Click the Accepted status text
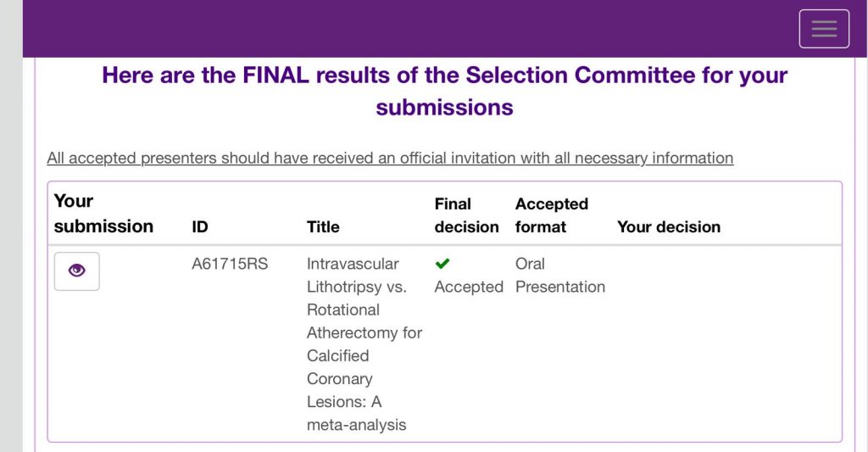Image resolution: width=868 pixels, height=452 pixels. (x=469, y=287)
